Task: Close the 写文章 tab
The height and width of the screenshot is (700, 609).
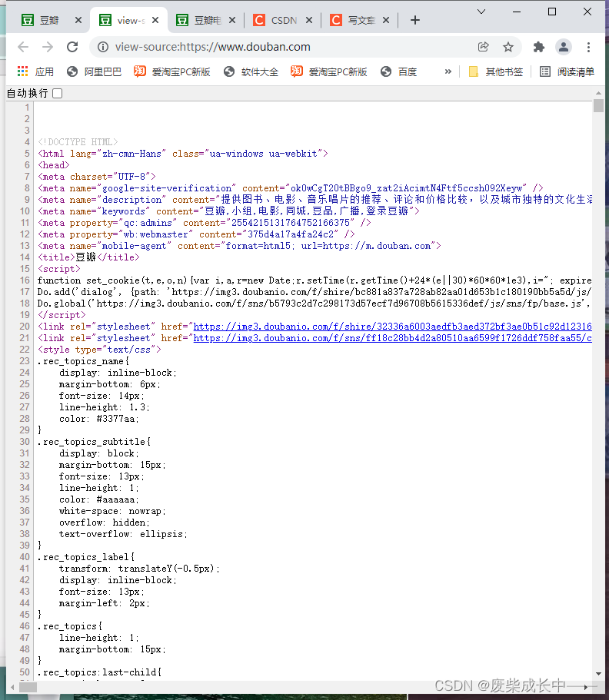Action: coord(386,20)
